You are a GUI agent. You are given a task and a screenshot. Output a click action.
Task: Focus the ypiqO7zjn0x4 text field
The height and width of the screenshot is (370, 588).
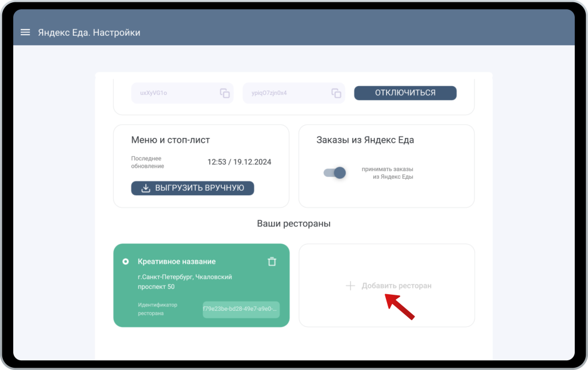(x=293, y=93)
